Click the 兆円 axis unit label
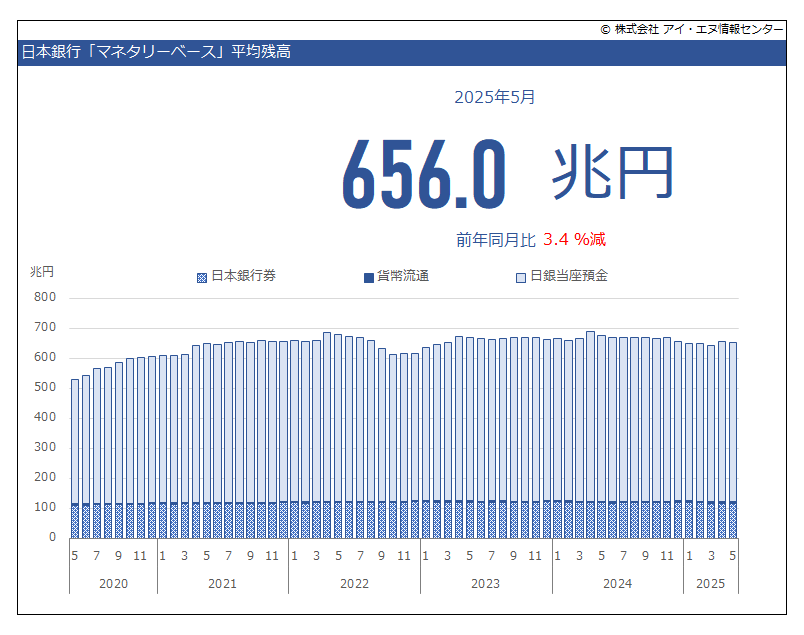 42,272
